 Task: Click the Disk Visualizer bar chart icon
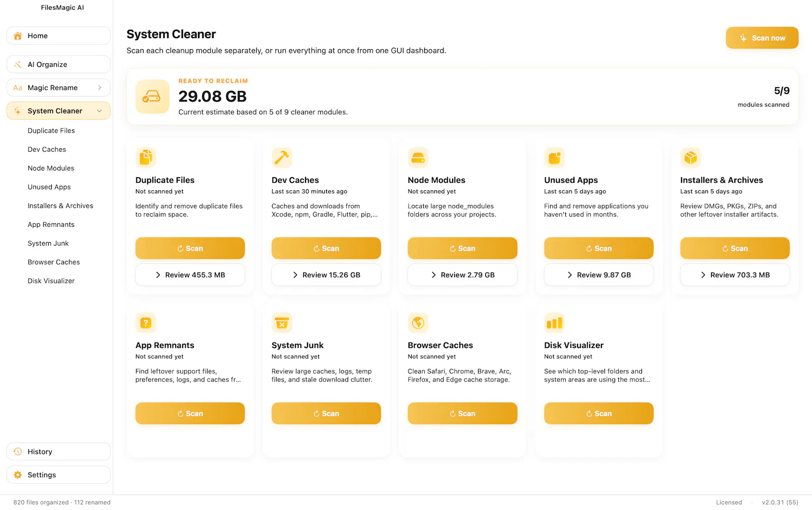tap(554, 323)
